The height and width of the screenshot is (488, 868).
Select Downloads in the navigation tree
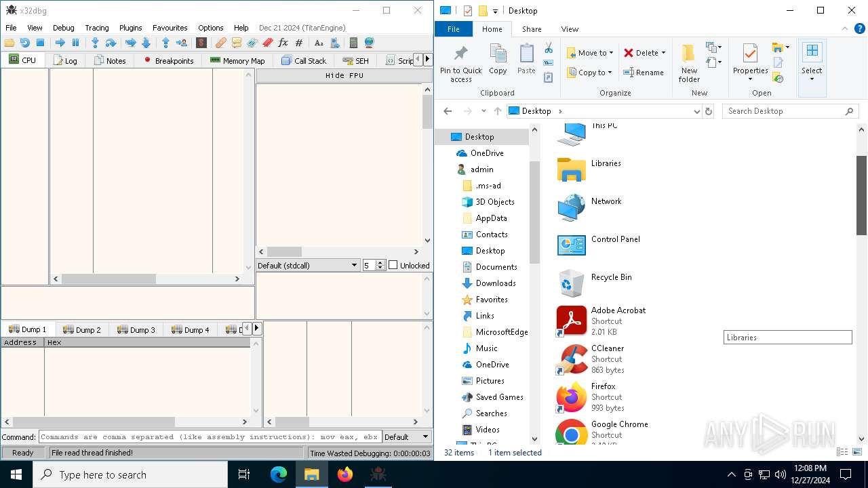(496, 283)
